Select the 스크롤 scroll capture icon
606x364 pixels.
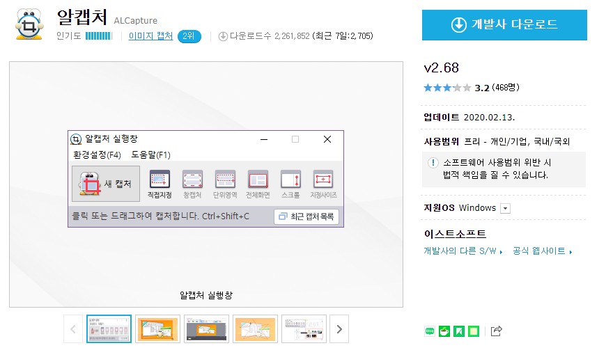[x=290, y=184]
